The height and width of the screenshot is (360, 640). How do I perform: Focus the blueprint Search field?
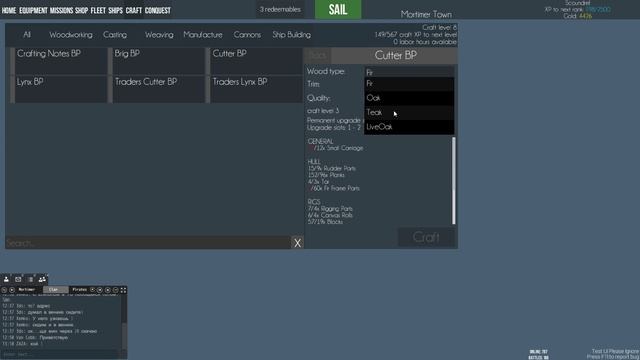pos(148,243)
